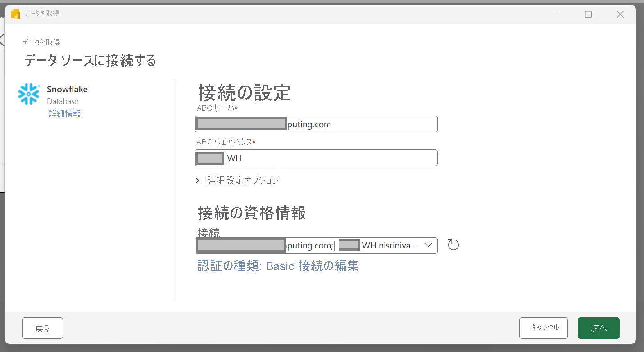Click 接続の設定 heading
Viewport: 644px width, 352px height.
tap(245, 93)
